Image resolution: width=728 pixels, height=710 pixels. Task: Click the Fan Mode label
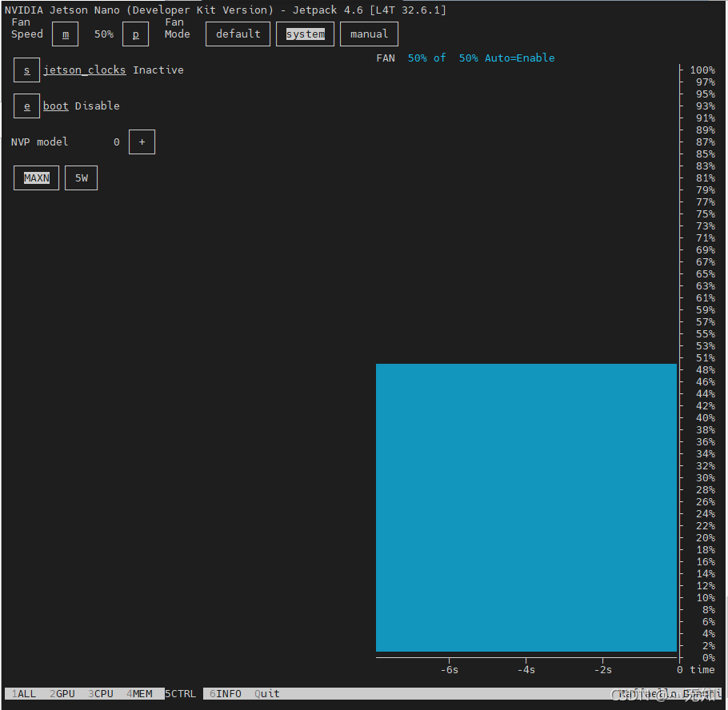tap(178, 28)
